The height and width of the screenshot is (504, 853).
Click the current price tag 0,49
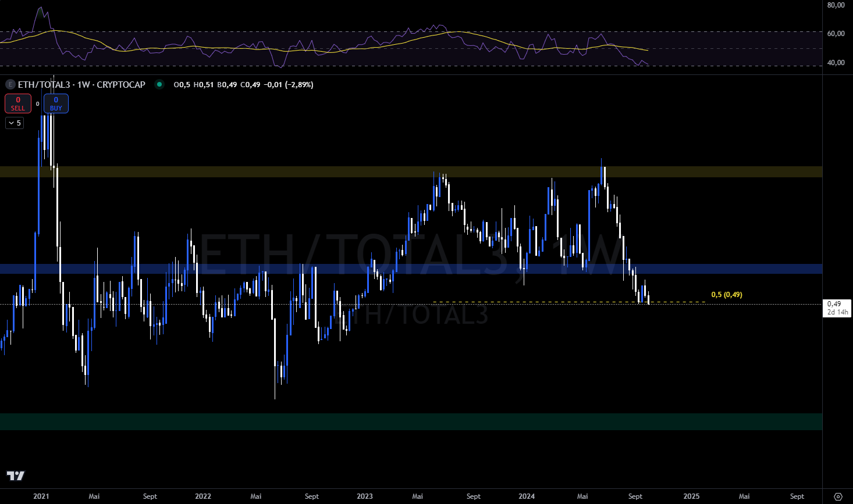click(837, 304)
